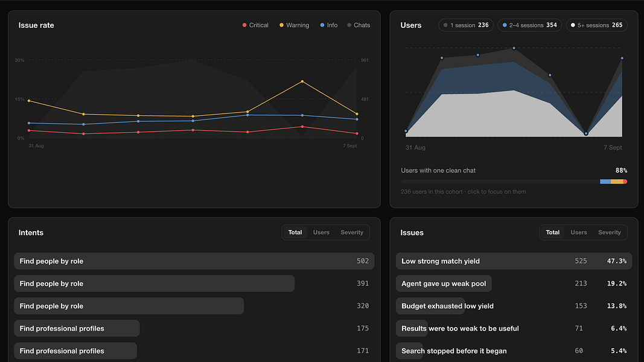Select the 1 session user cohort pill
644x362 pixels.
click(466, 25)
